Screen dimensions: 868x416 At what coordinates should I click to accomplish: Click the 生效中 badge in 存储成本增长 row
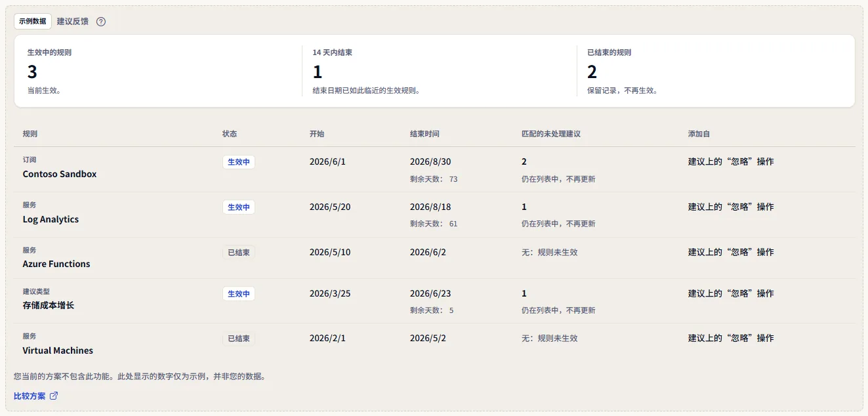239,294
